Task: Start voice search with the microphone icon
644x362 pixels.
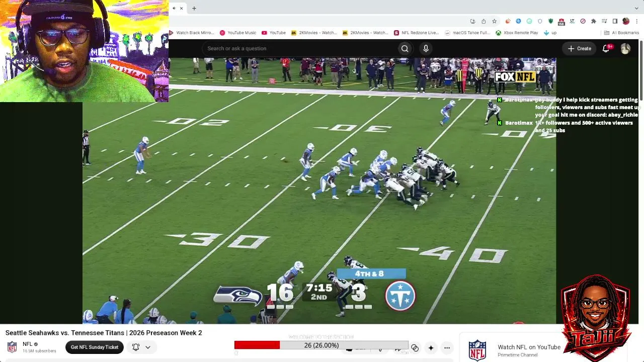Action: pos(426,48)
